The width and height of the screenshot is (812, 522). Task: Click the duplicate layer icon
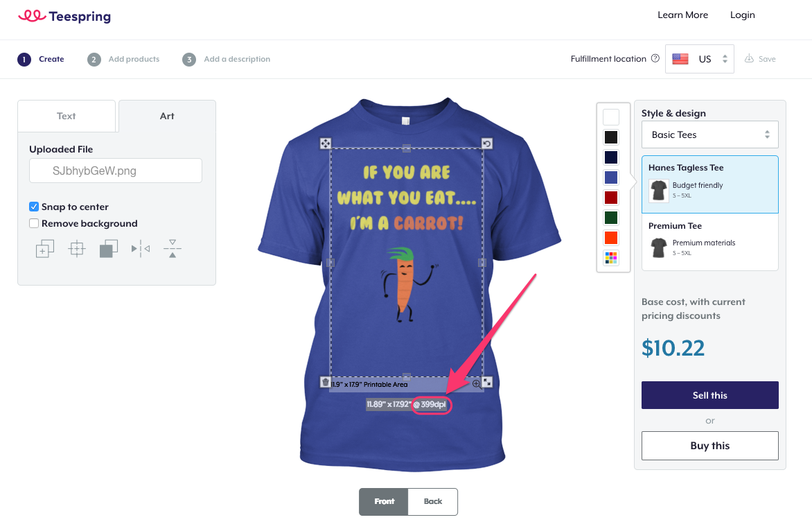(x=45, y=249)
